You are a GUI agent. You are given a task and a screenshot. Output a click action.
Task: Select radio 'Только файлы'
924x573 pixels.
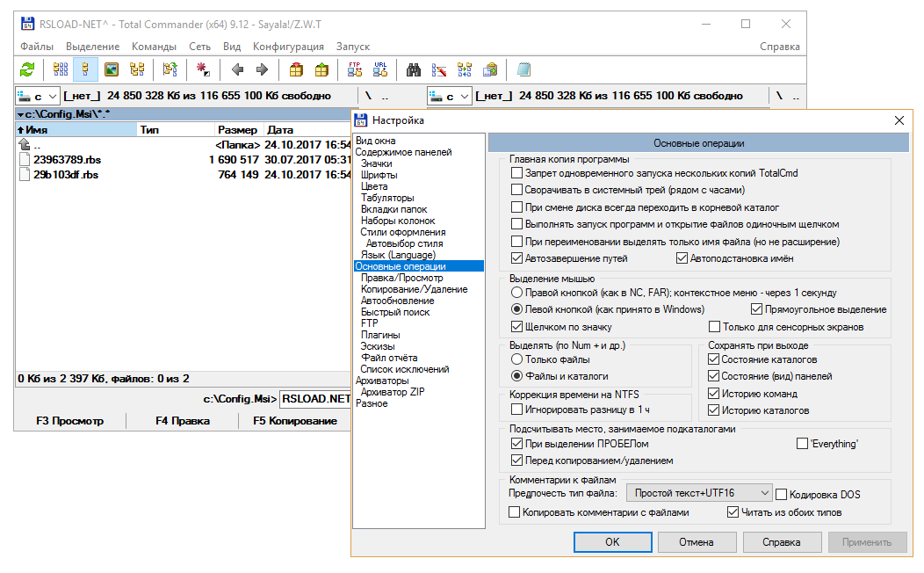[x=516, y=359]
